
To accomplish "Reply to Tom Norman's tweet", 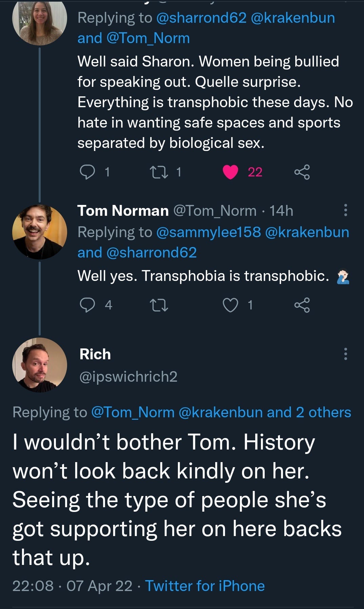I will click(x=87, y=305).
